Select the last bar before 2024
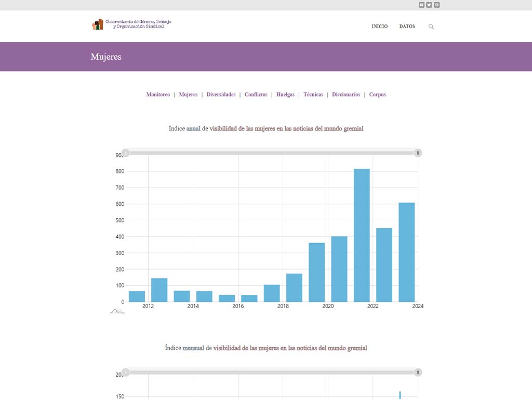 [x=406, y=252]
